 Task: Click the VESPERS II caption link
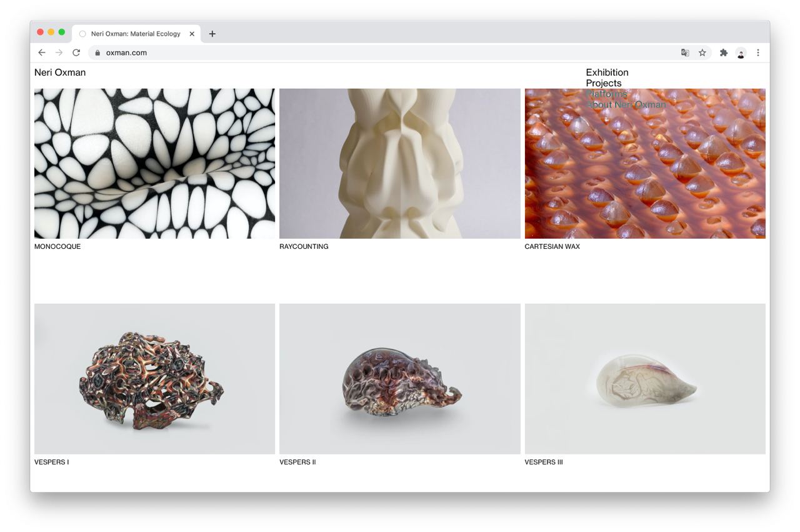297,462
